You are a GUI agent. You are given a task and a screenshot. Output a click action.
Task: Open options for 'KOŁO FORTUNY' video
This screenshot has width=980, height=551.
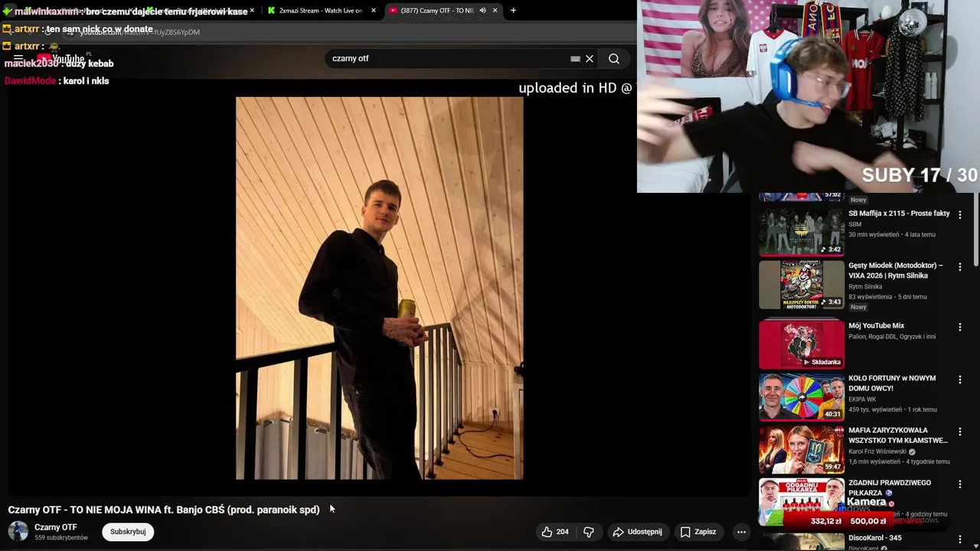[x=959, y=380]
